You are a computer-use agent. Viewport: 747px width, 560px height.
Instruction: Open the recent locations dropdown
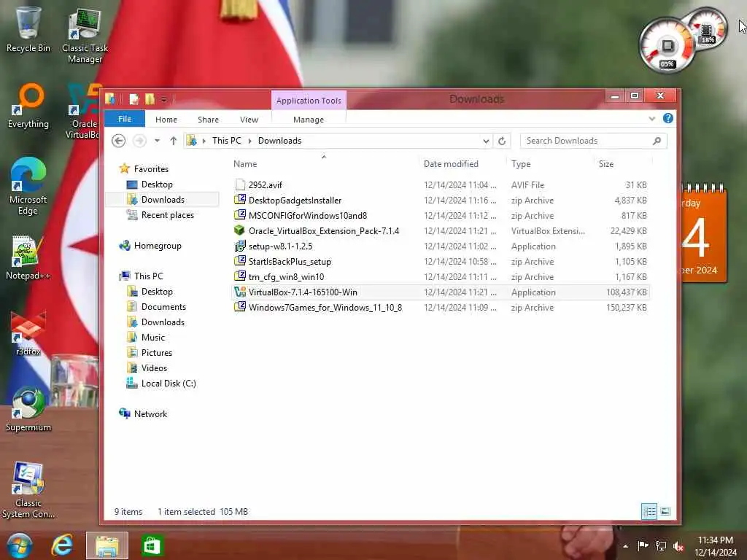(x=158, y=141)
